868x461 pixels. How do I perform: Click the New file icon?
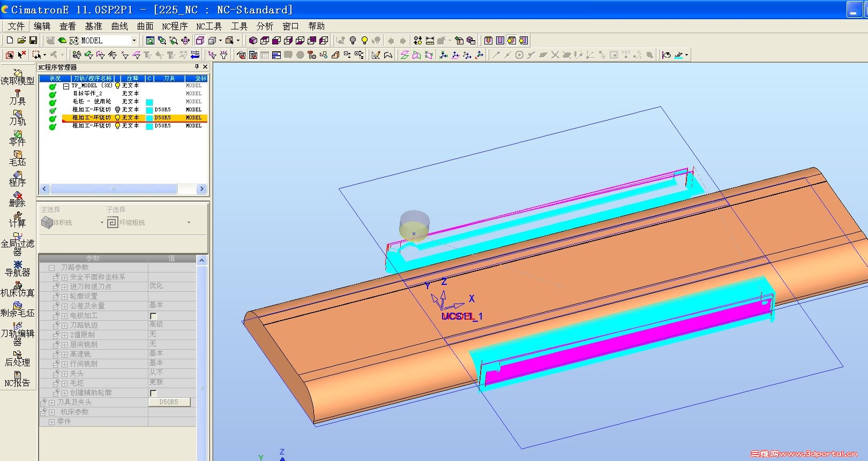pyautogui.click(x=10, y=40)
